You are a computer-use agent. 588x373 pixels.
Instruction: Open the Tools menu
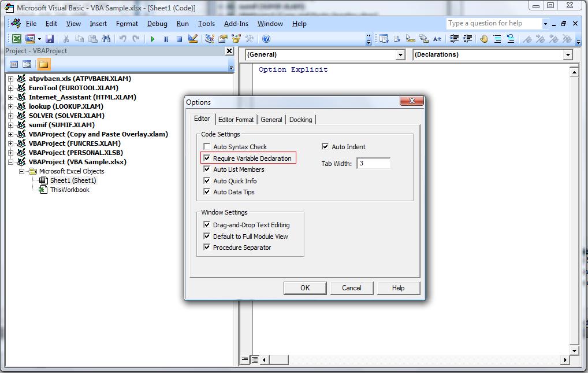tap(206, 24)
